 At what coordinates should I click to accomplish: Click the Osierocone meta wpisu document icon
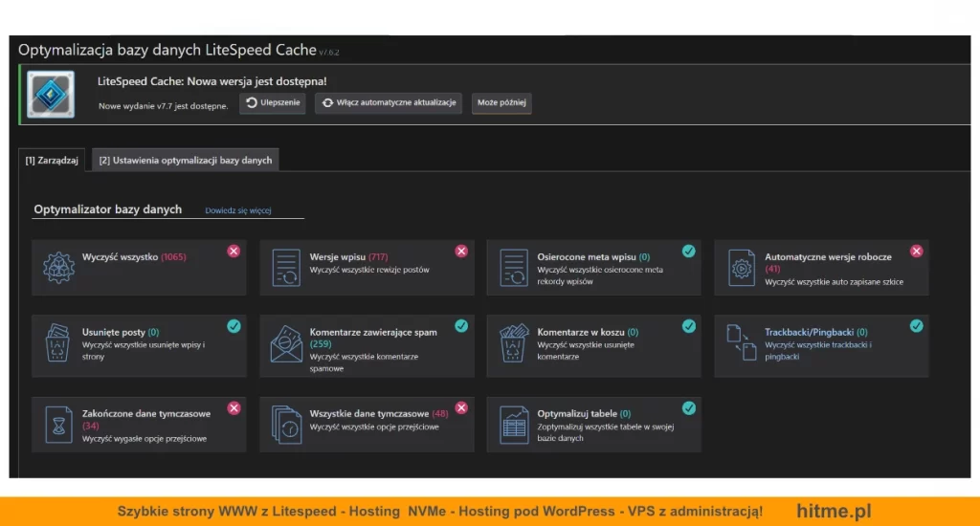point(514,268)
